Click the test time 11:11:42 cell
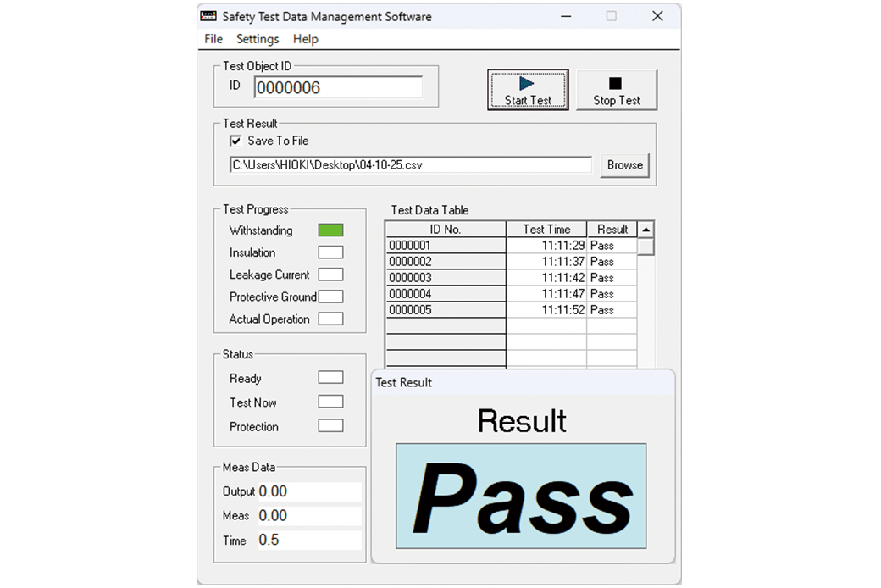The width and height of the screenshot is (881, 588). click(546, 278)
